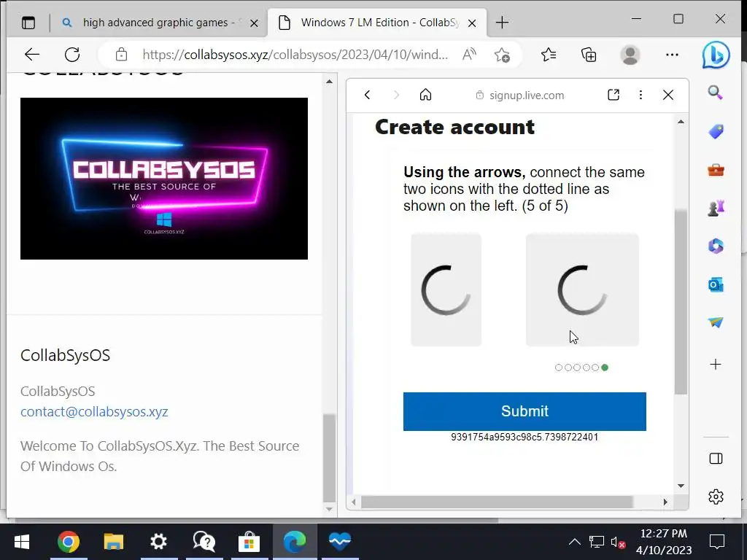Open the Collections button
The height and width of the screenshot is (560, 747).
[x=589, y=55]
